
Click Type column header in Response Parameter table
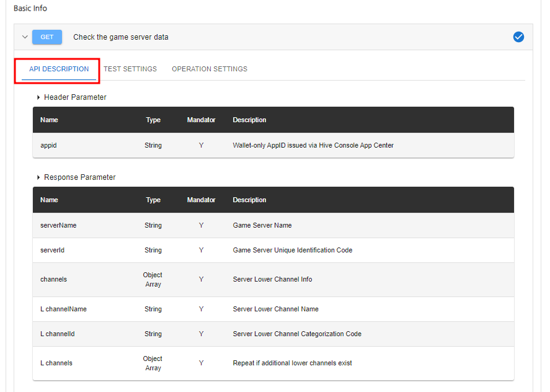(x=153, y=200)
